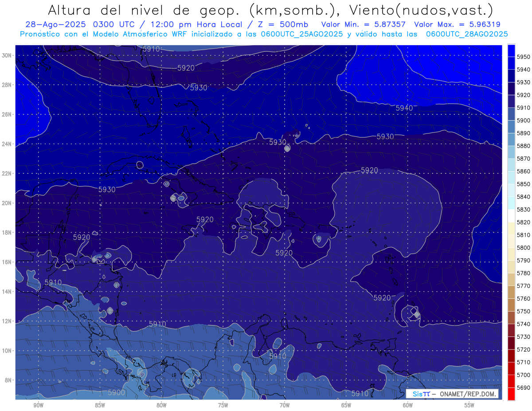Click the valid-until time '0600UTC_28AGO2025'
Image resolution: width=532 pixels, height=411 pixels.
(467, 34)
